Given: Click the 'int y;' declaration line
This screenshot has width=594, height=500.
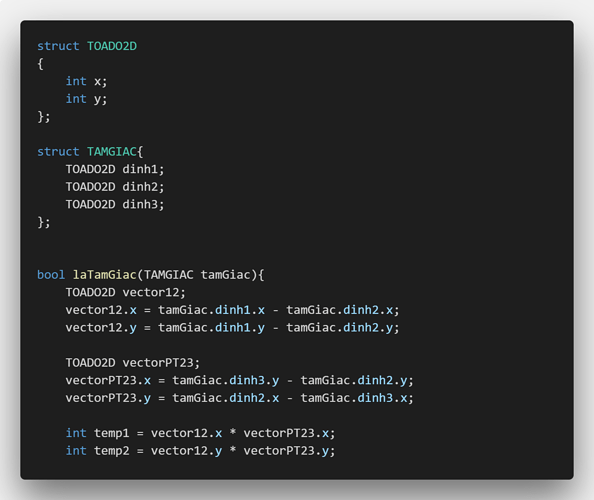Looking at the screenshot, I should pyautogui.click(x=86, y=99).
